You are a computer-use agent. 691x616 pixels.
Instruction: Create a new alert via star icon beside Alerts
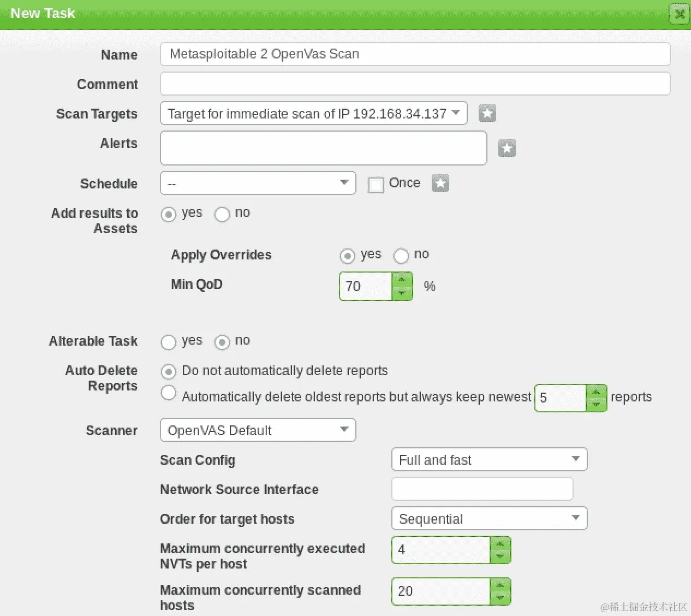pos(507,147)
